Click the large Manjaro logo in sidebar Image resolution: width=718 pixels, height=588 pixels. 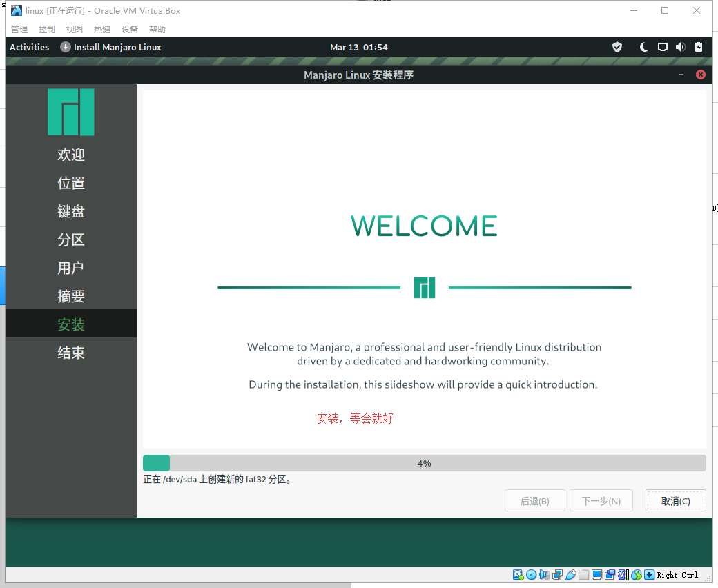point(71,112)
